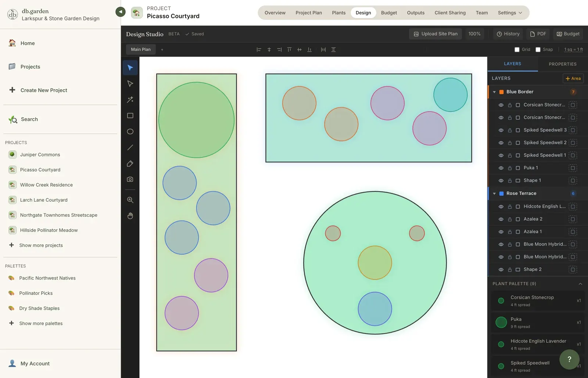Activate the zoom magnifier tool
Viewport: 588px width, 378px height.
coord(130,200)
